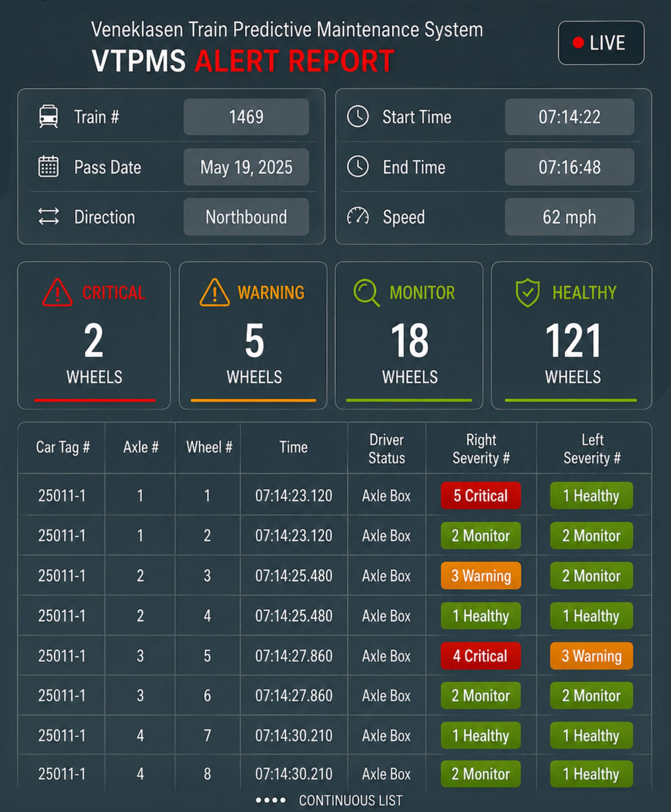Select the Direction field Northbound
The width and height of the screenshot is (671, 812).
point(246,217)
